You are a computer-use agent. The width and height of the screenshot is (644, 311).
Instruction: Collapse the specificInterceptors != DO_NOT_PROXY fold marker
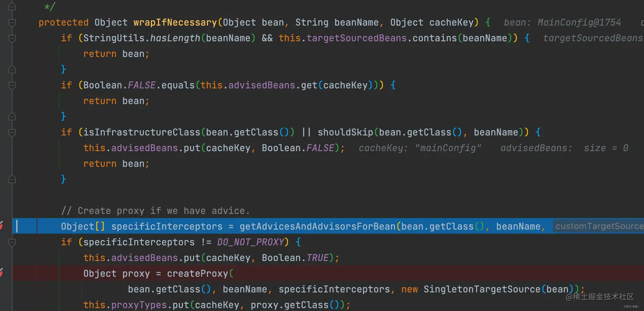point(12,242)
